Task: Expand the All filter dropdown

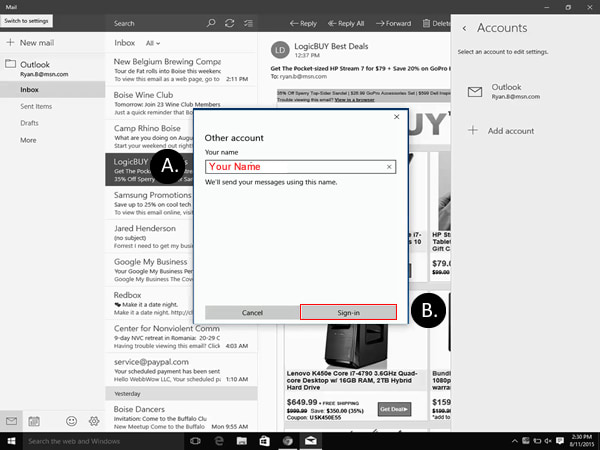Action: [152, 44]
